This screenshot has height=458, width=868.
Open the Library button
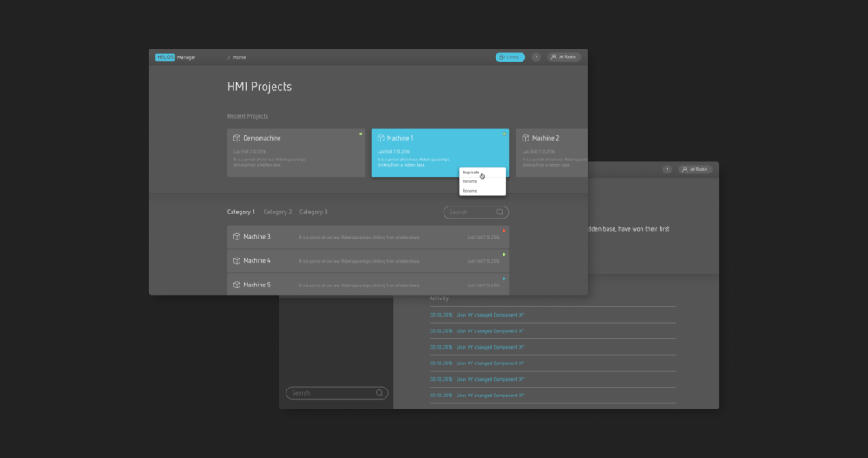pyautogui.click(x=510, y=57)
